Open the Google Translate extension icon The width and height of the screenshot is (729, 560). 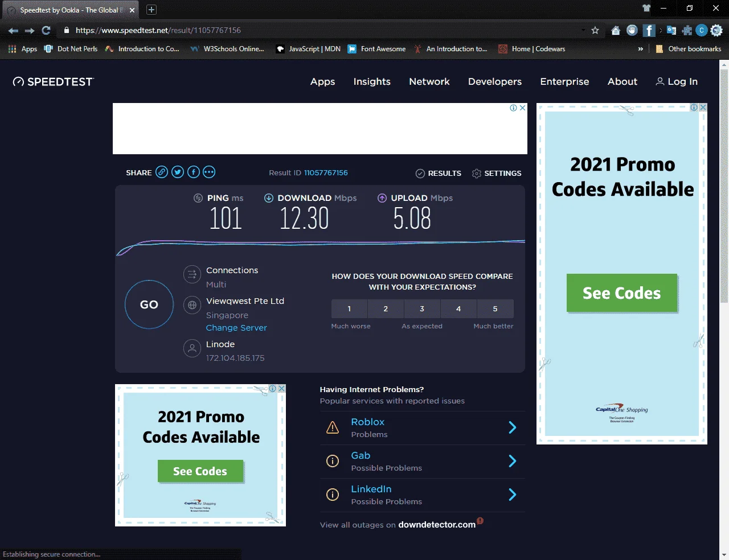click(671, 30)
